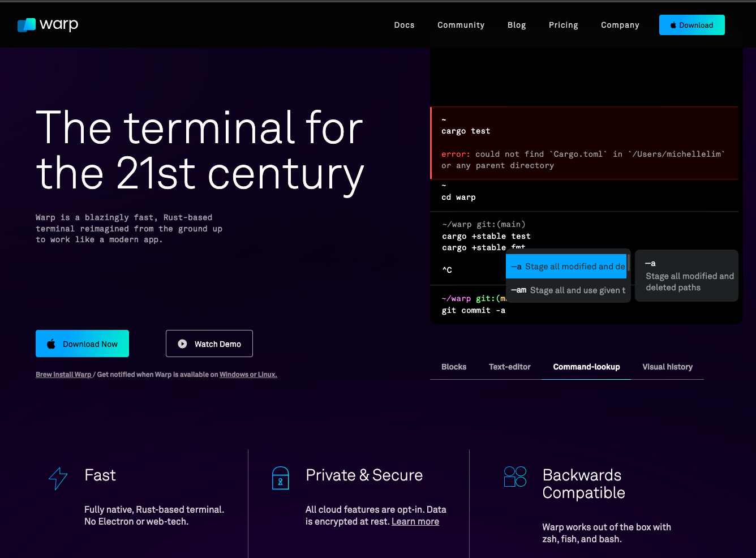Open the Pricing page
756x558 pixels.
pos(563,25)
